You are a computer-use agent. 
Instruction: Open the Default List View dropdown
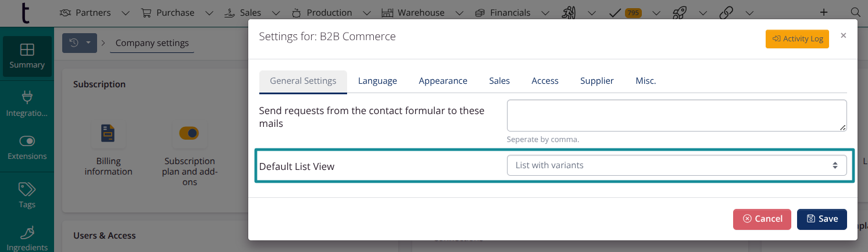[677, 165]
